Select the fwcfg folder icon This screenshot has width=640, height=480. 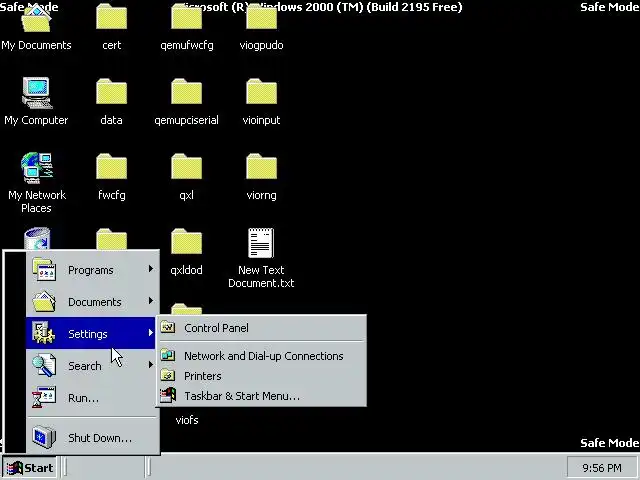pos(111,167)
